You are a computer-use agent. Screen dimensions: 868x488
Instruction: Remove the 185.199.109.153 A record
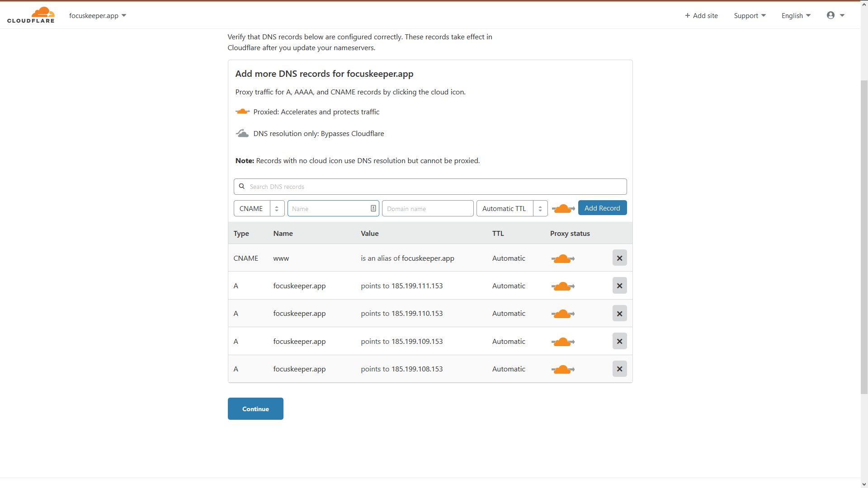click(619, 341)
